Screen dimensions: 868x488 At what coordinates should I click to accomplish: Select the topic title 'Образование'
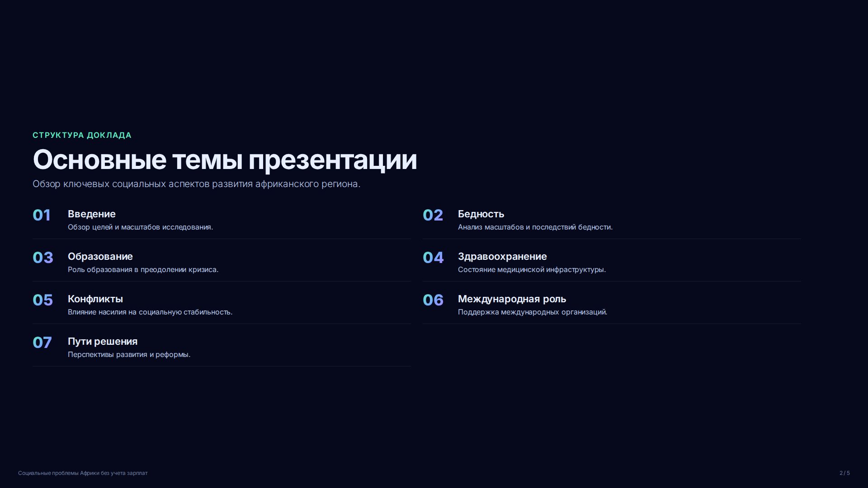pyautogui.click(x=100, y=257)
